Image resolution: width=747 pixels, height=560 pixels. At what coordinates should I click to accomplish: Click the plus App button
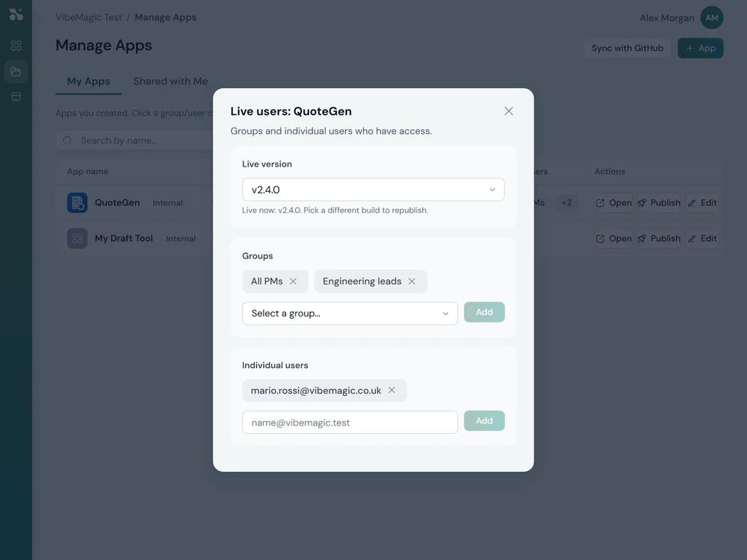[x=701, y=48]
